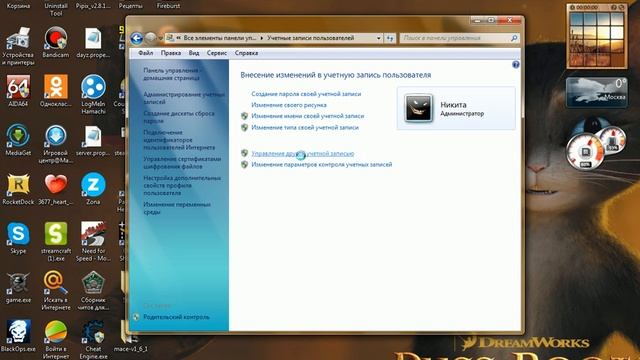Screen dimensions: 640x360
Task: Open the dayz.prope file icon
Action: pyautogui.click(x=93, y=42)
